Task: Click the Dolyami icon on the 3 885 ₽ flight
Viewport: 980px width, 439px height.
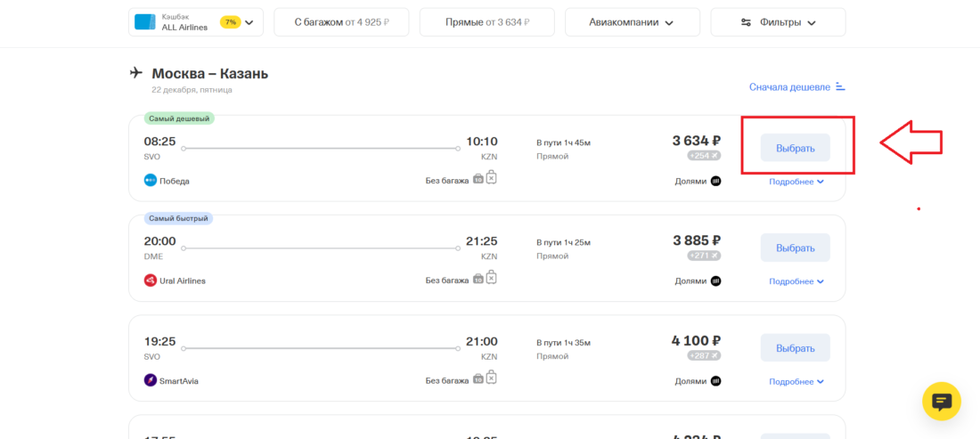Action: click(x=715, y=280)
